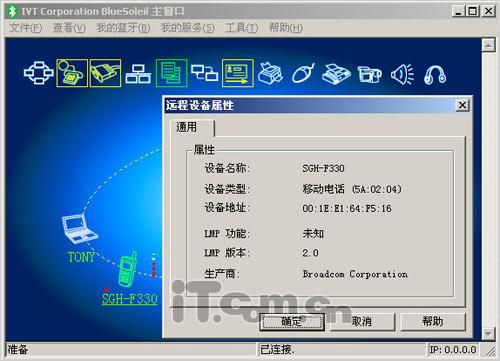This screenshot has height=361, width=500.
Task: Open the 我的蓝牙(B) menu
Action: 123,28
